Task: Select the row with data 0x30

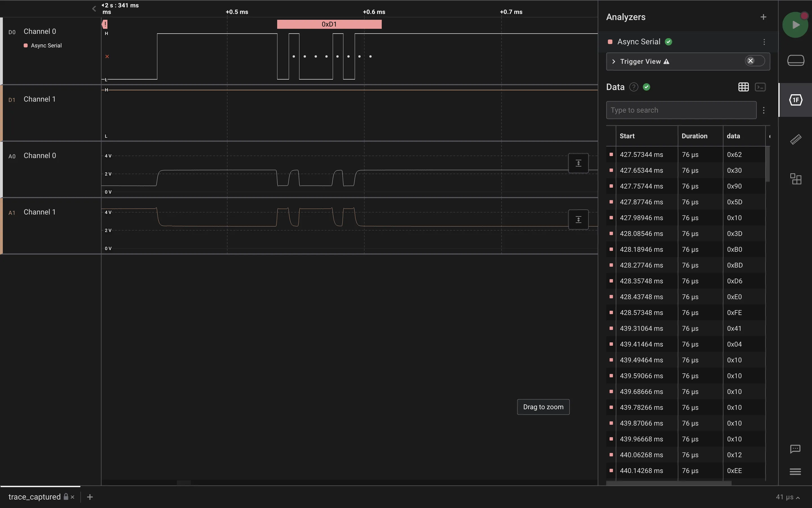Action: 686,170
